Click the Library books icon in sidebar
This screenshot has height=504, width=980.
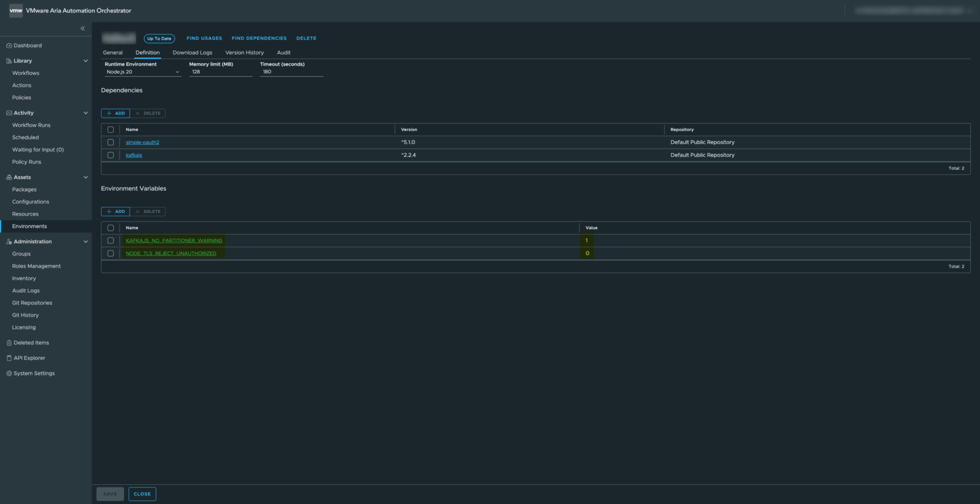click(x=8, y=60)
